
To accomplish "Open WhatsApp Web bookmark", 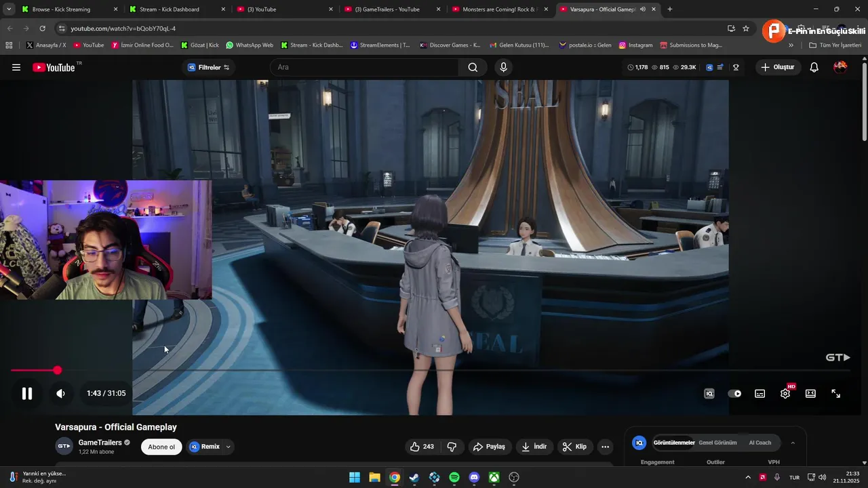I will coord(250,45).
